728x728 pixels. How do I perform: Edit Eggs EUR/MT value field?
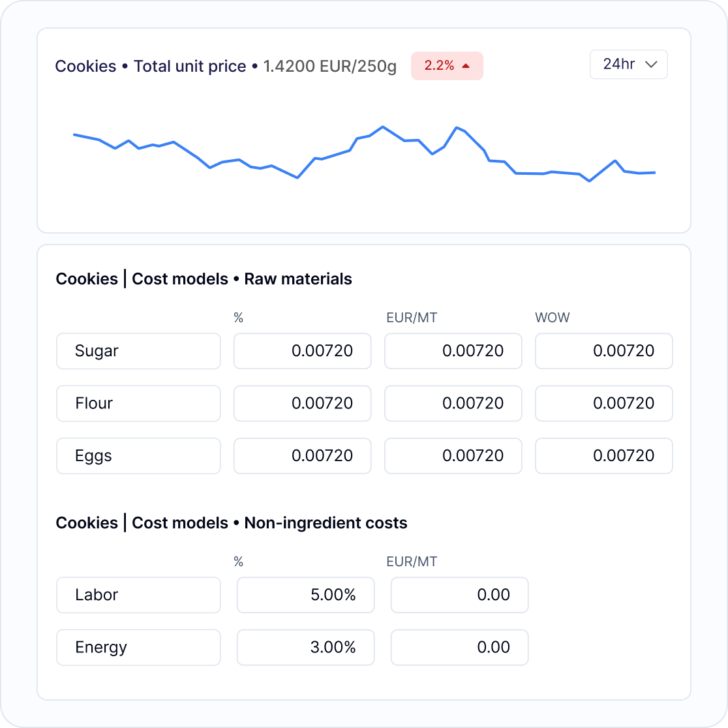click(x=453, y=456)
